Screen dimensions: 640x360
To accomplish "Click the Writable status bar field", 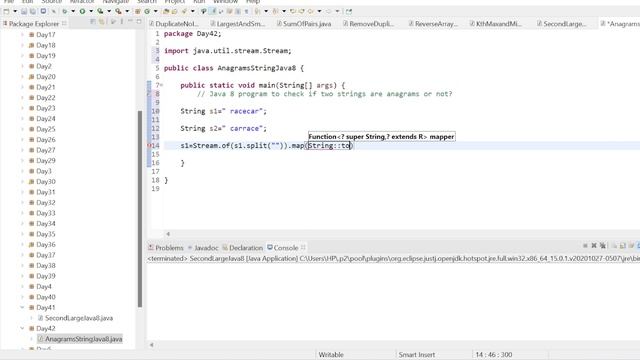I will coord(331,355).
